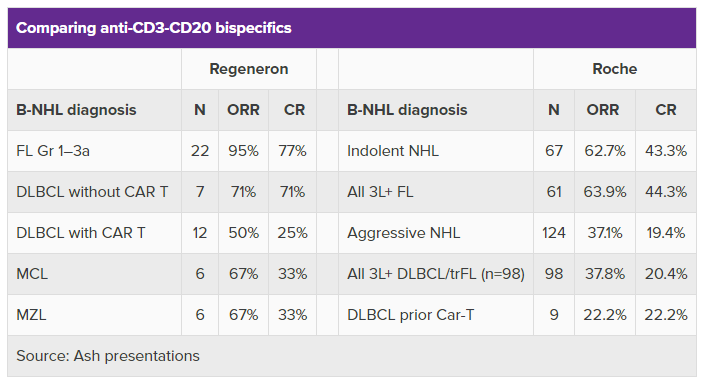Image resolution: width=701 pixels, height=382 pixels.
Task: Select the MCL row label
Action: point(32,274)
